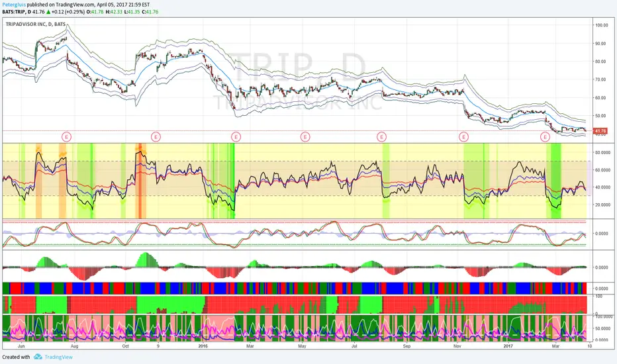Screen dimensions: 617x364
Task: Click the May time axis label
Action: click(302, 346)
